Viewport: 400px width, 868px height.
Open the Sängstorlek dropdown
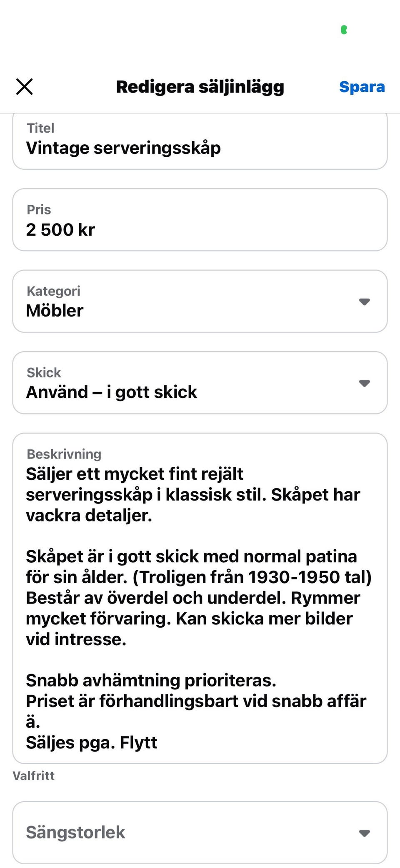click(x=200, y=833)
